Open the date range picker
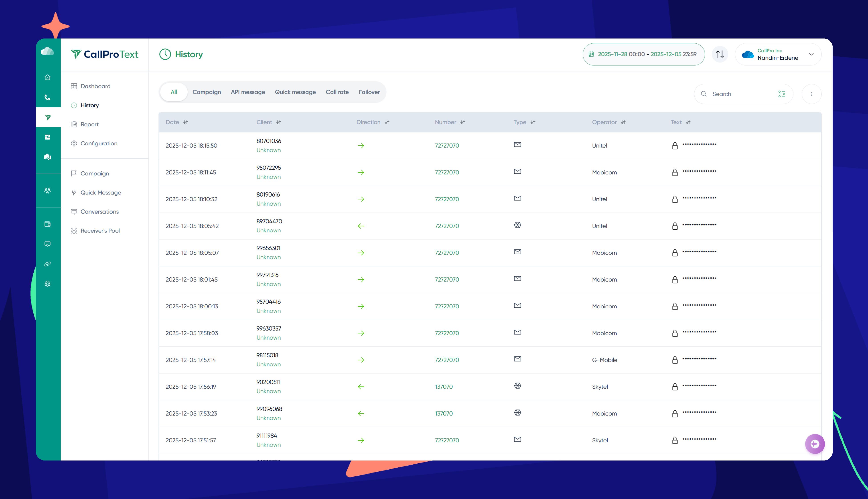 tap(643, 54)
